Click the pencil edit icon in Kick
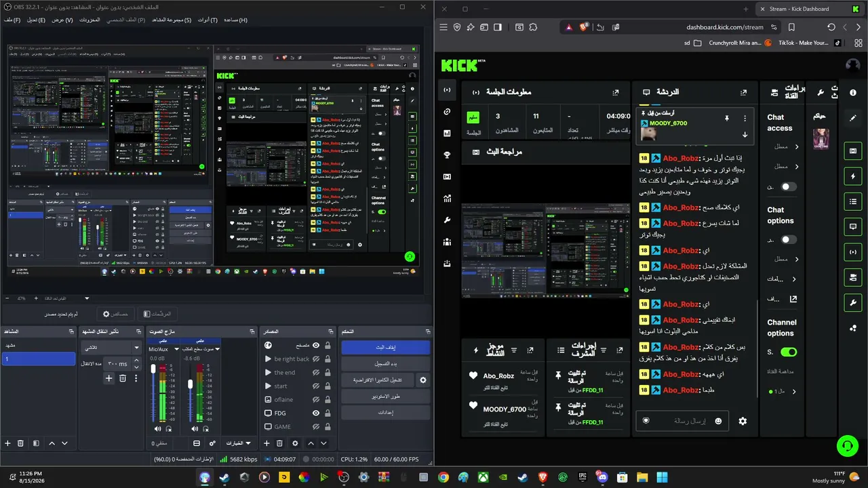 point(853,118)
